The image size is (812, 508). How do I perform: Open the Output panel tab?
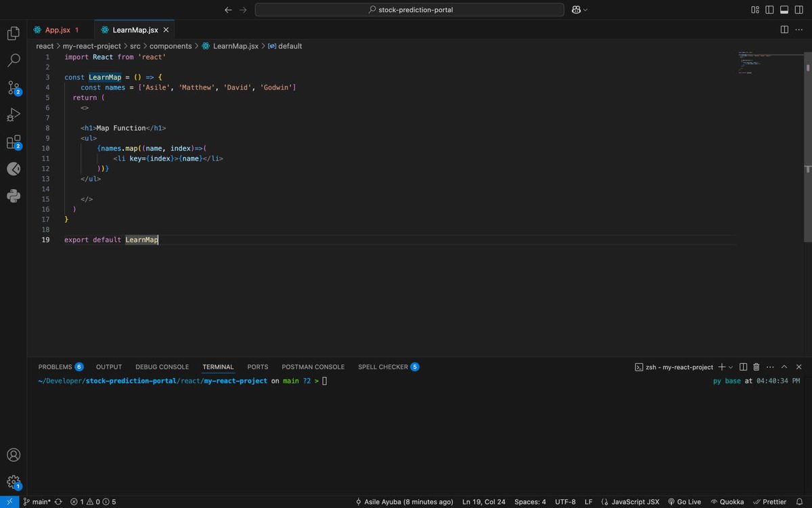pyautogui.click(x=109, y=367)
